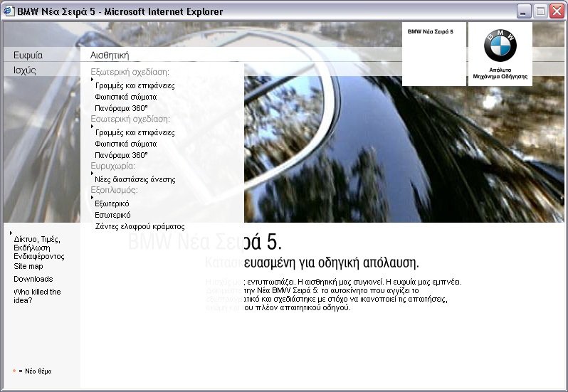Open Who killed the idea? link
This screenshot has height=392, width=568.
[37, 296]
